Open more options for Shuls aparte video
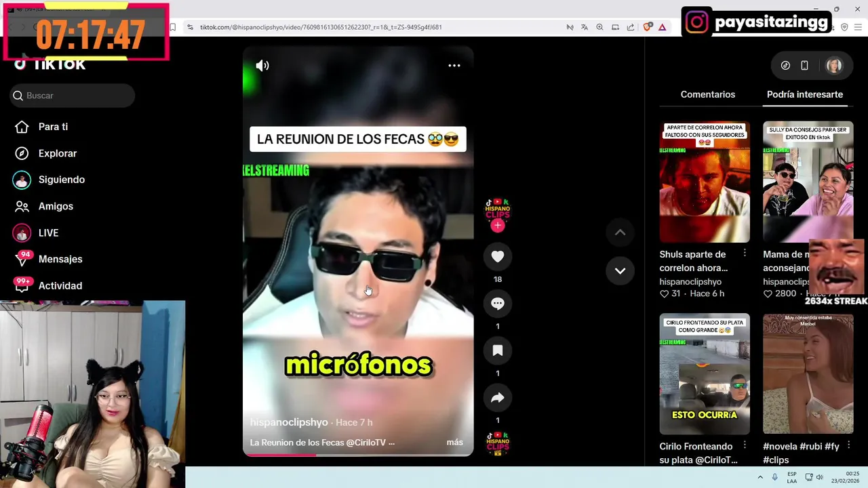Screen dimensions: 868x488 coord(745,253)
